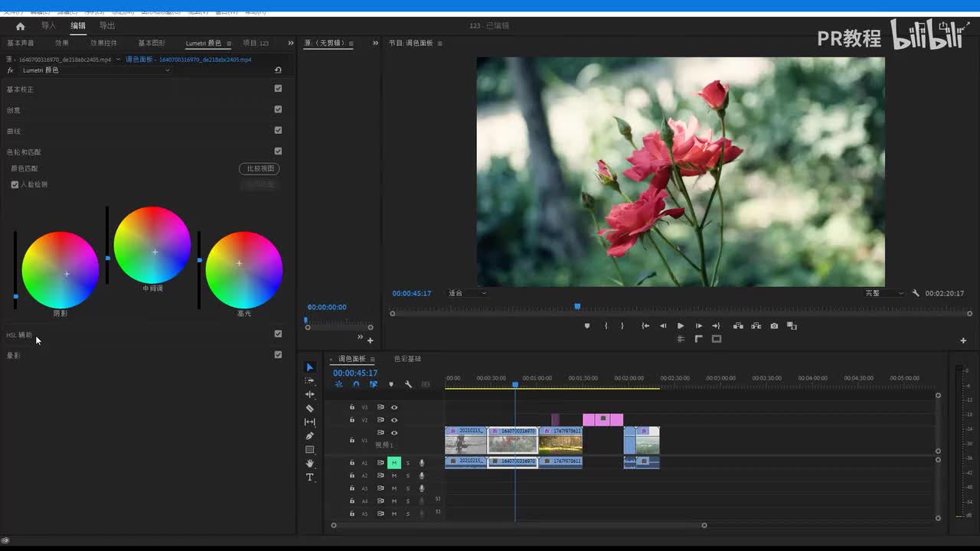This screenshot has height=551, width=980.
Task: Hide track V2 with its eye icon
Action: click(x=394, y=420)
